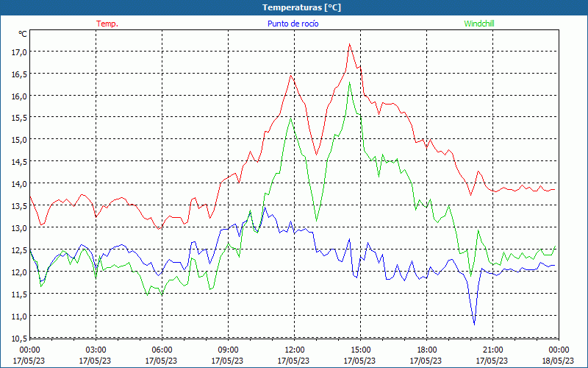The height and width of the screenshot is (368, 588).
Task: Select the green Windchill legend label
Action: tap(479, 24)
